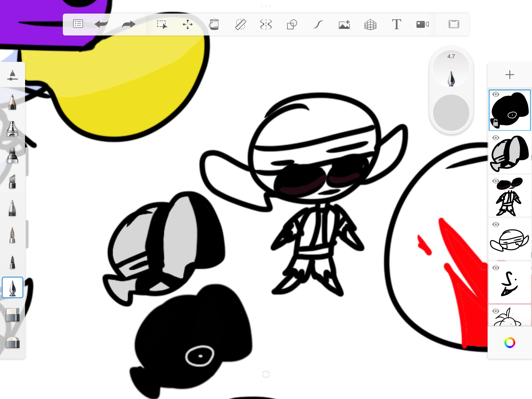Select the currently active Pen brush

[x=12, y=287]
